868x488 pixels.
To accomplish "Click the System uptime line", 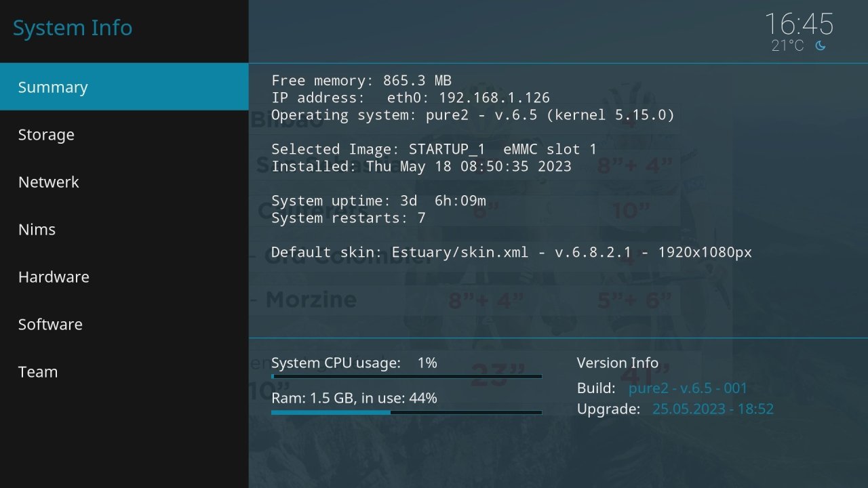I will [x=378, y=201].
